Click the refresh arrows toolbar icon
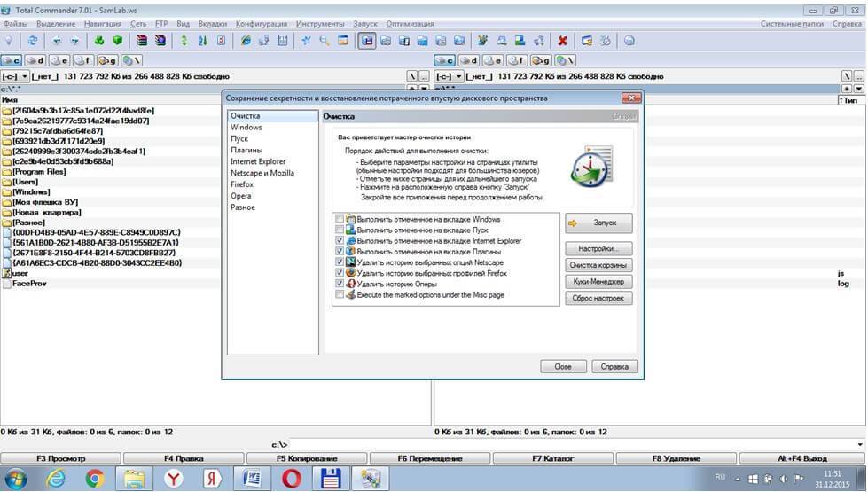This screenshot has width=868, height=492. 33,41
